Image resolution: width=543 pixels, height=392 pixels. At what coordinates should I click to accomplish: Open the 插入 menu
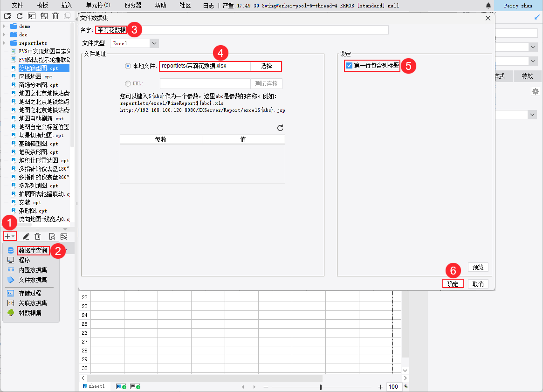click(67, 6)
